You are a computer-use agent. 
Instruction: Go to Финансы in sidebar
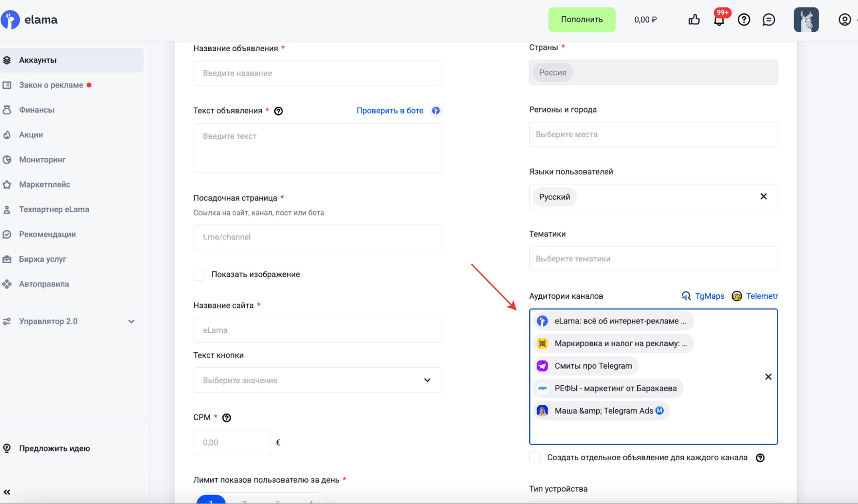37,110
